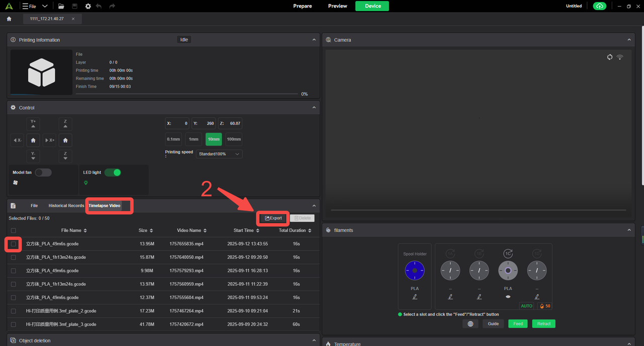The width and height of the screenshot is (644, 346).
Task: Click the green cloud upload icon
Action: point(599,6)
